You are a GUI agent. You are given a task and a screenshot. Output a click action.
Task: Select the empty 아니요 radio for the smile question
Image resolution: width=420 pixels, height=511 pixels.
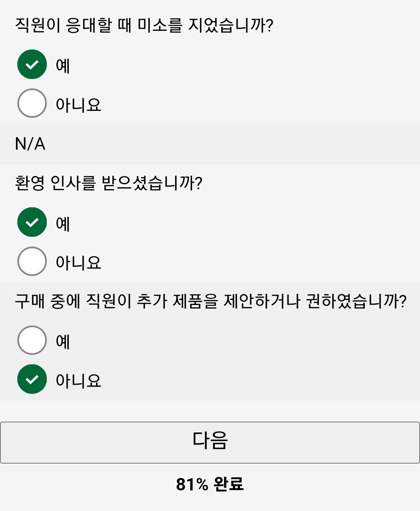[32, 103]
